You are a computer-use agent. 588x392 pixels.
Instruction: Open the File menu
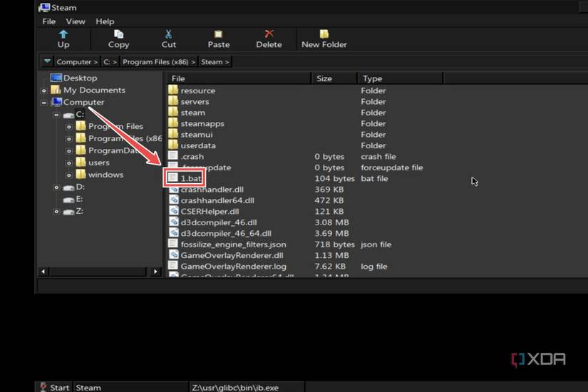(48, 21)
